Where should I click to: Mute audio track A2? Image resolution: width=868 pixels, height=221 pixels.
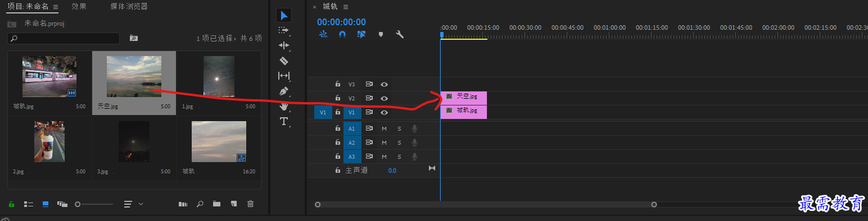click(385, 142)
